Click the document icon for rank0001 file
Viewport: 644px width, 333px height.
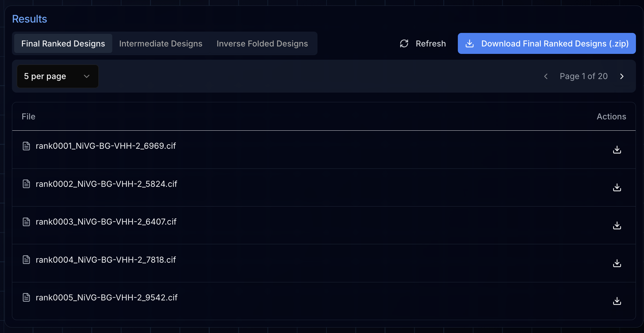tap(26, 146)
